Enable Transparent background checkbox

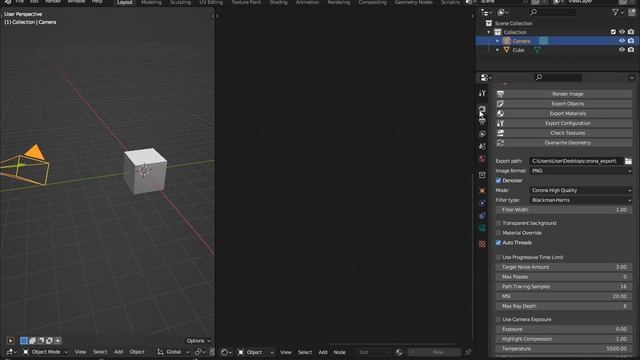498,223
